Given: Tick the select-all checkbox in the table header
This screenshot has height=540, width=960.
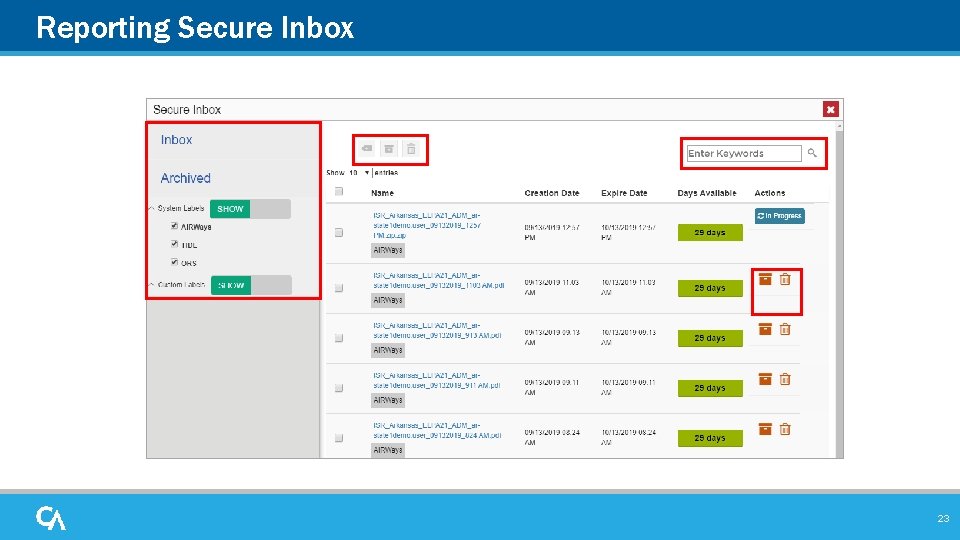Looking at the screenshot, I should click(339, 192).
